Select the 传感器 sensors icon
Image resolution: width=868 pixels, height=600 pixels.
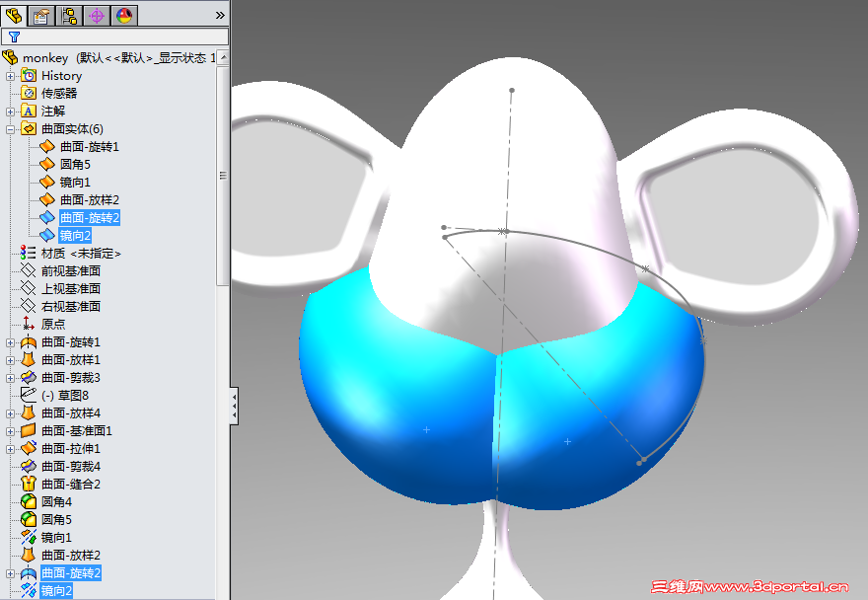29,93
